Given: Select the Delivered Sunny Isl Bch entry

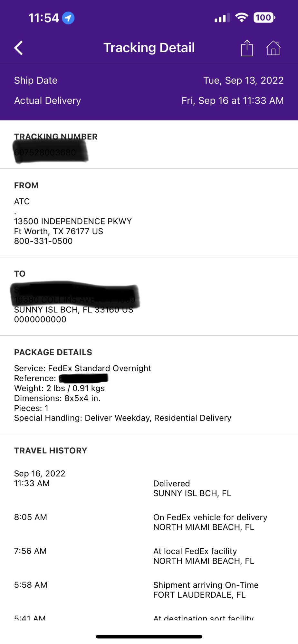Looking at the screenshot, I should tap(192, 488).
